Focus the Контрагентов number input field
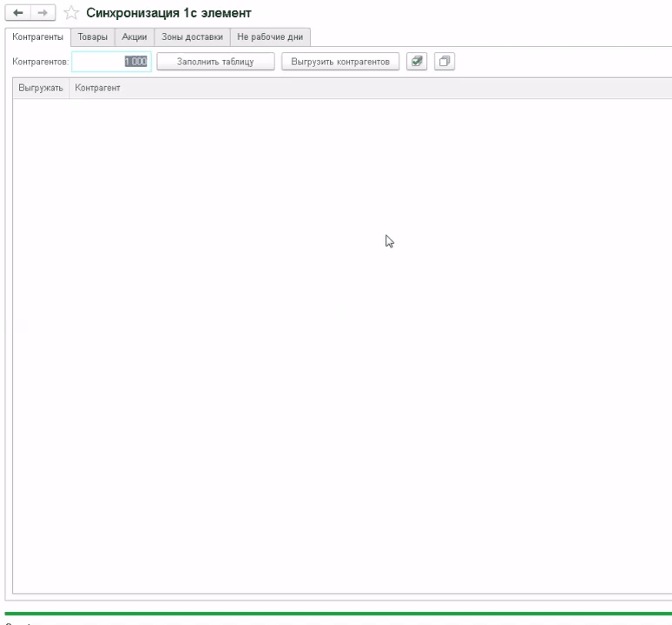The width and height of the screenshot is (672, 625). pyautogui.click(x=111, y=62)
